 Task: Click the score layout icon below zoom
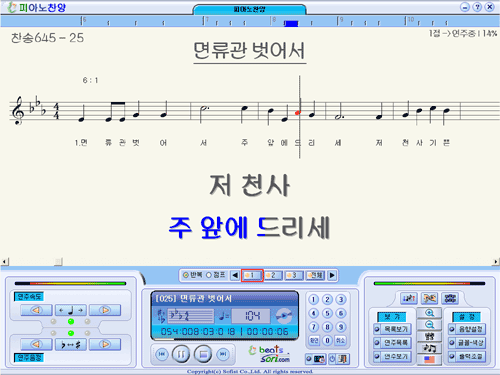pos(430,336)
